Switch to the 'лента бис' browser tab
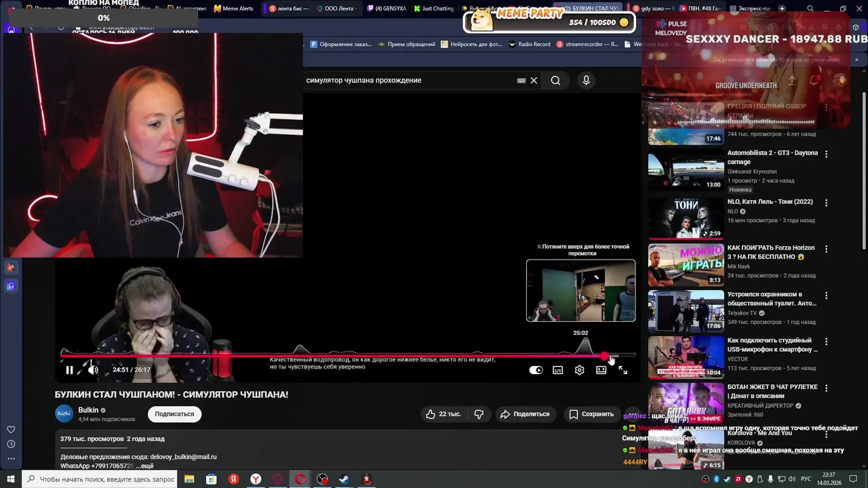Screen dimensions: 868x488 288,9
